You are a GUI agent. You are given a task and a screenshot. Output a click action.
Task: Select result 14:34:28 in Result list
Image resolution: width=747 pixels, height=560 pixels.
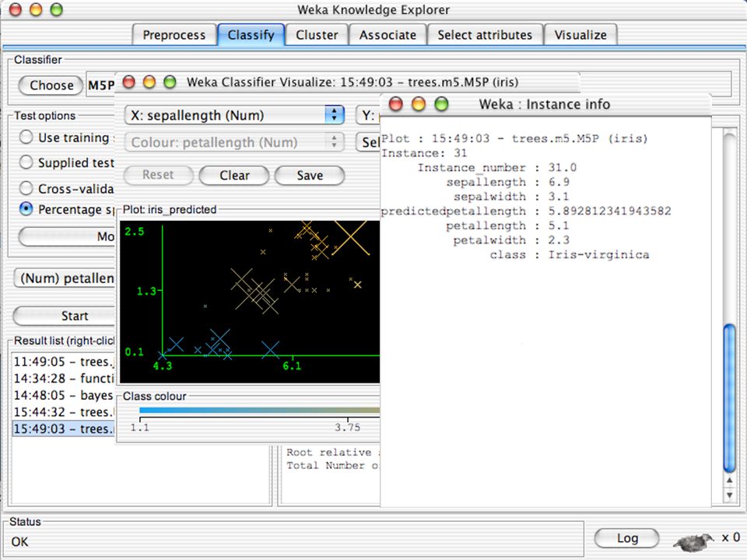click(63, 379)
